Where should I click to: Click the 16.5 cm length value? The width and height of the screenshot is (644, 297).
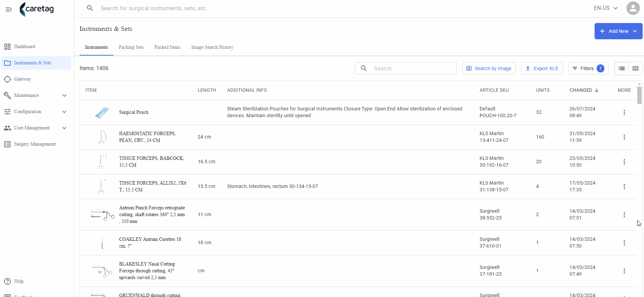tap(207, 162)
